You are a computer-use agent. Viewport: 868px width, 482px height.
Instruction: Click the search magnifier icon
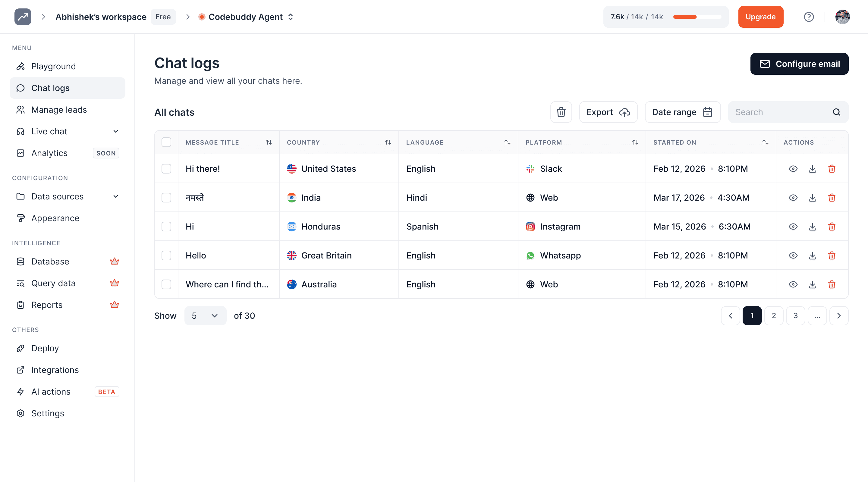[x=836, y=112]
